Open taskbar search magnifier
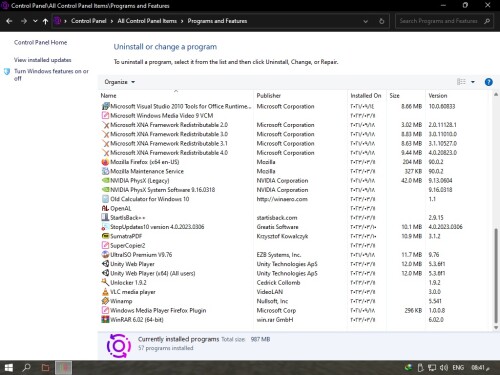The height and width of the screenshot is (375, 500). (26, 368)
